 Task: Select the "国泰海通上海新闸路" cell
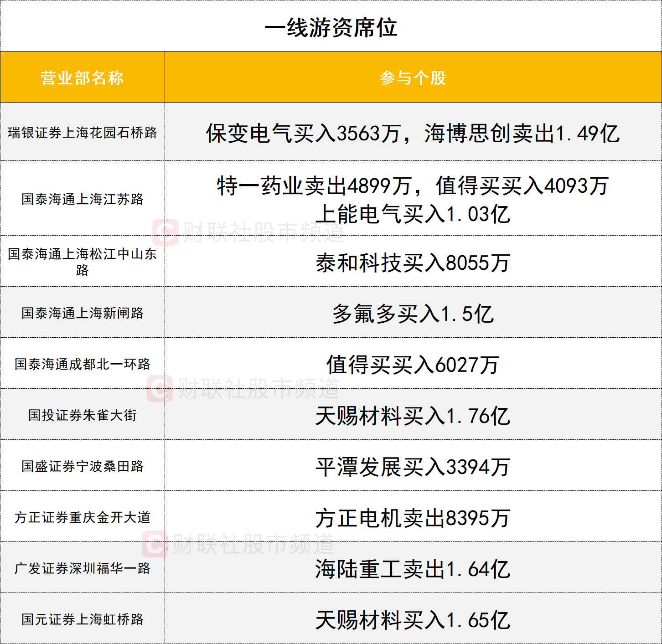click(x=83, y=312)
